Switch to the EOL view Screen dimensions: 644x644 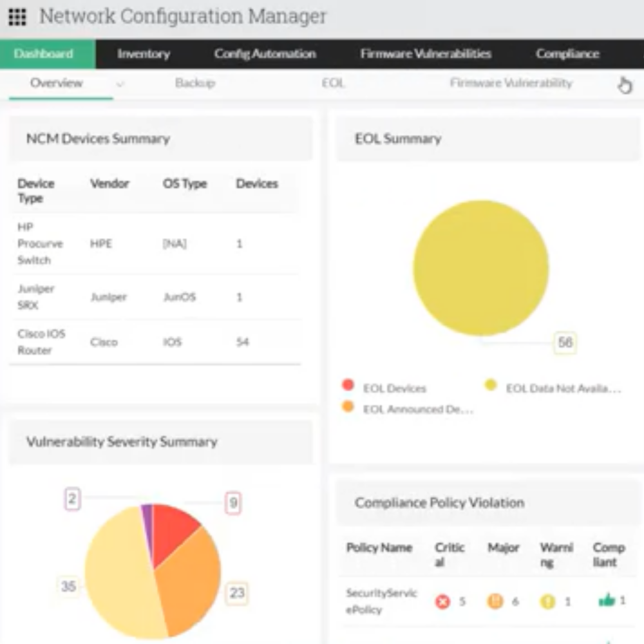click(x=333, y=83)
